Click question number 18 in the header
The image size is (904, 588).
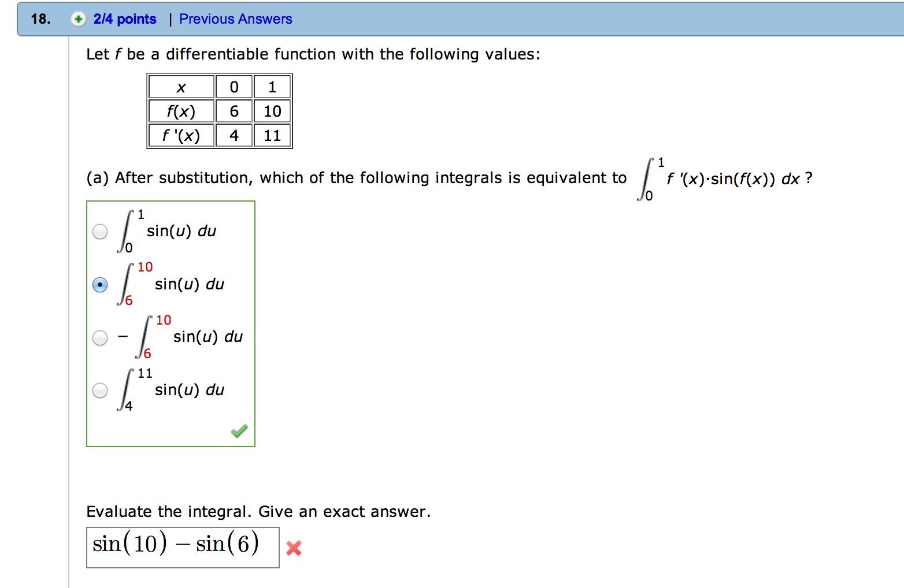pyautogui.click(x=40, y=19)
